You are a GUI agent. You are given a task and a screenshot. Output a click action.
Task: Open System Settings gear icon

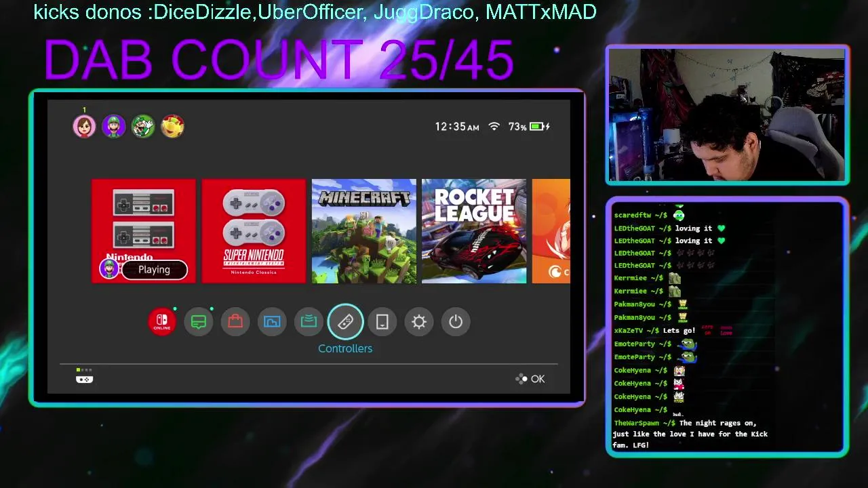pyautogui.click(x=419, y=321)
